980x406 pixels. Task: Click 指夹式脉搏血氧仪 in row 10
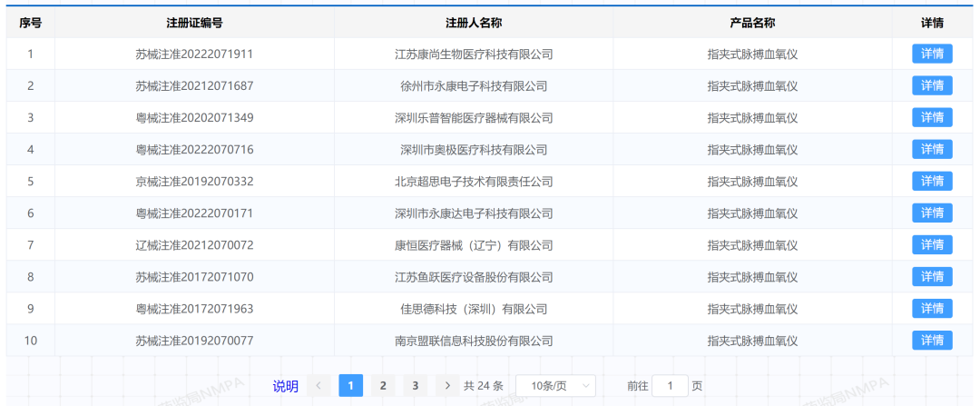(752, 342)
